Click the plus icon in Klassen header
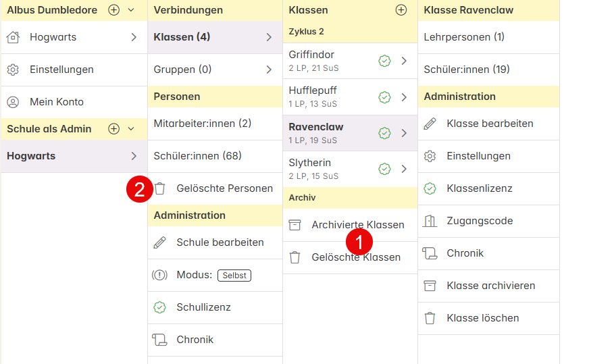This screenshot has height=364, width=589. (401, 10)
